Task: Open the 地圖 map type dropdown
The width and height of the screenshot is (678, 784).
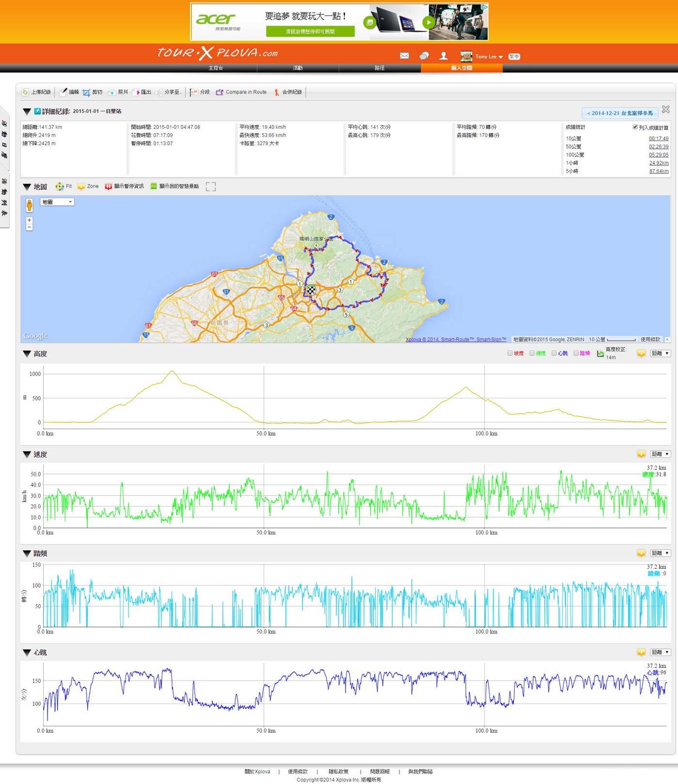Action: pyautogui.click(x=57, y=202)
